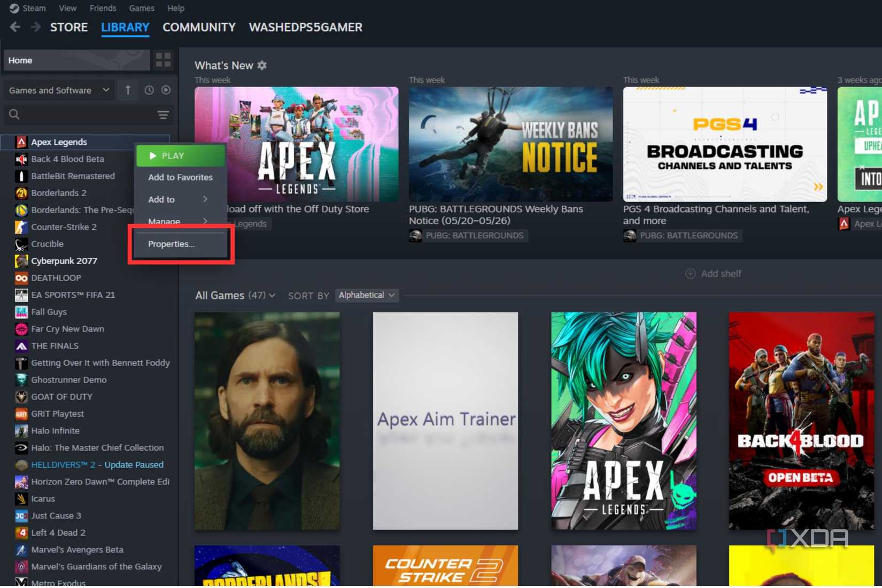Screen dimensions: 882x588
Task: Click the Cyberpunk 2077 game icon in sidebar
Action: click(x=21, y=261)
